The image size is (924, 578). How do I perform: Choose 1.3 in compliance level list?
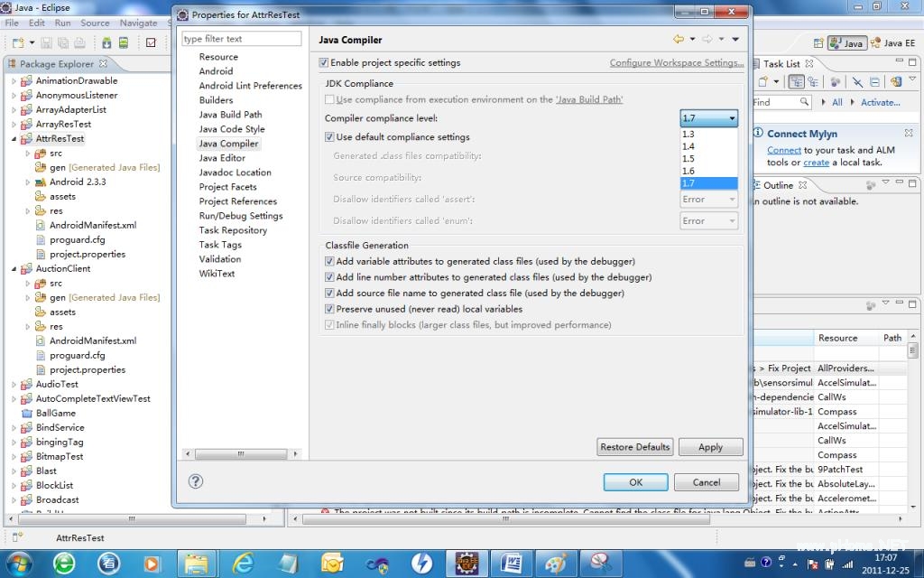tap(709, 134)
